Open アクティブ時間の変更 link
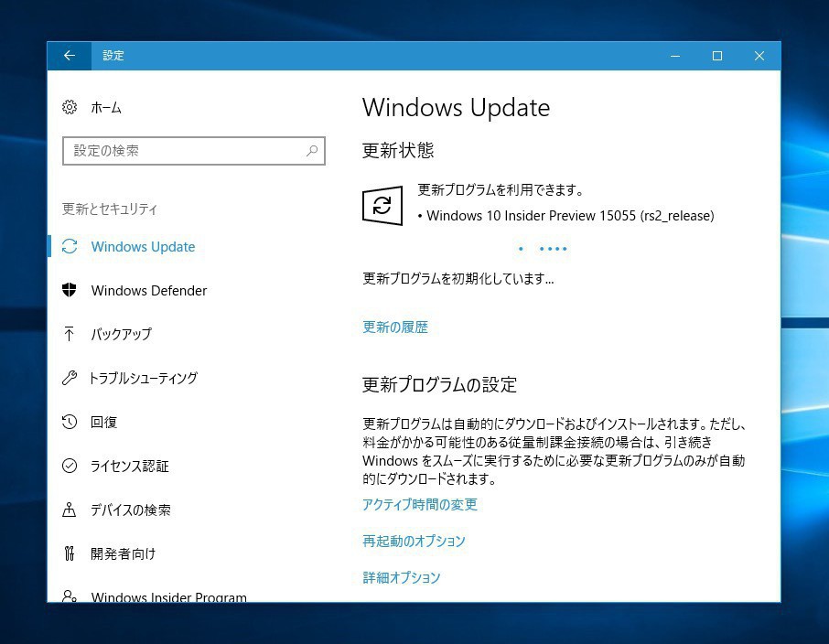This screenshot has height=644, width=829. click(x=420, y=504)
